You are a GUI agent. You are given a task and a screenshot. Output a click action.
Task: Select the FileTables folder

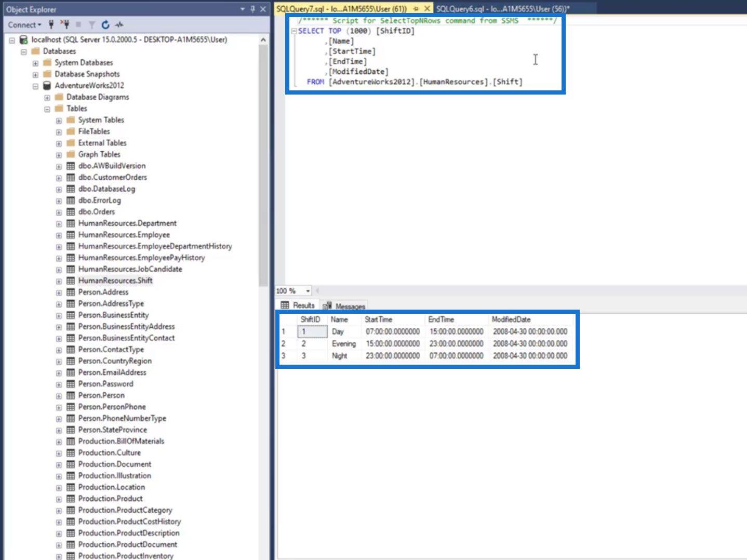click(94, 131)
